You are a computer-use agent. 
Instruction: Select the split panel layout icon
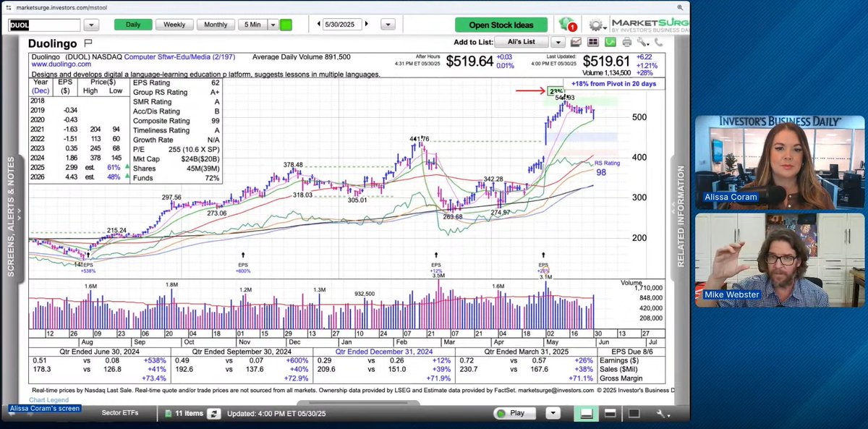(x=610, y=413)
